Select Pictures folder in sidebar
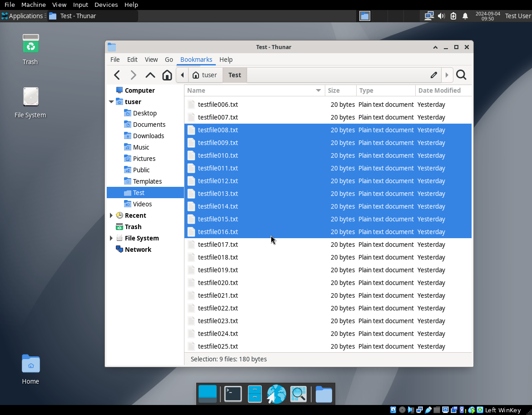This screenshot has width=532, height=415. pyautogui.click(x=144, y=159)
